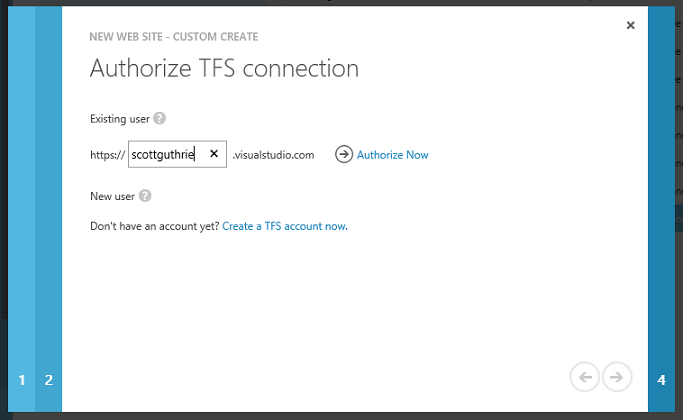Viewport: 683px width, 420px height.
Task: Click the Authorize TFS connection heading
Action: [224, 68]
